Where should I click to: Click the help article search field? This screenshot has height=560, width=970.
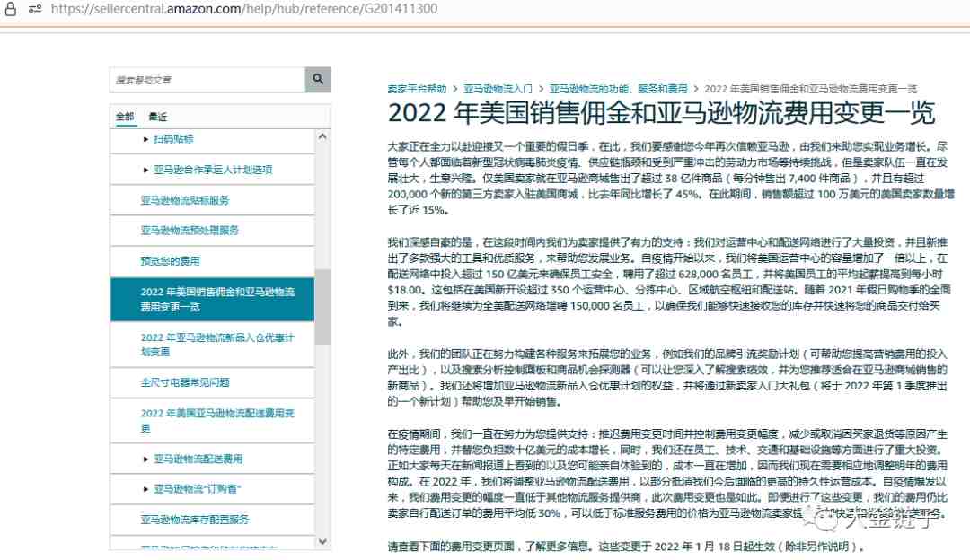pyautogui.click(x=207, y=80)
